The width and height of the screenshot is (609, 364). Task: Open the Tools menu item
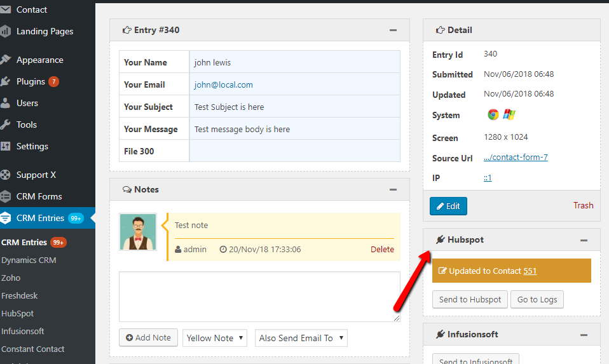[27, 125]
